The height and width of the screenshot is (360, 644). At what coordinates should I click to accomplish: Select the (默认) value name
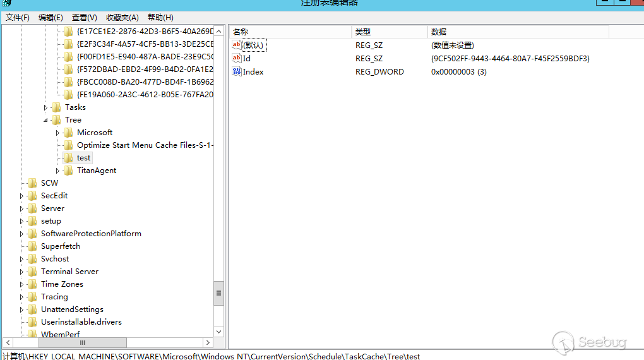coord(254,45)
